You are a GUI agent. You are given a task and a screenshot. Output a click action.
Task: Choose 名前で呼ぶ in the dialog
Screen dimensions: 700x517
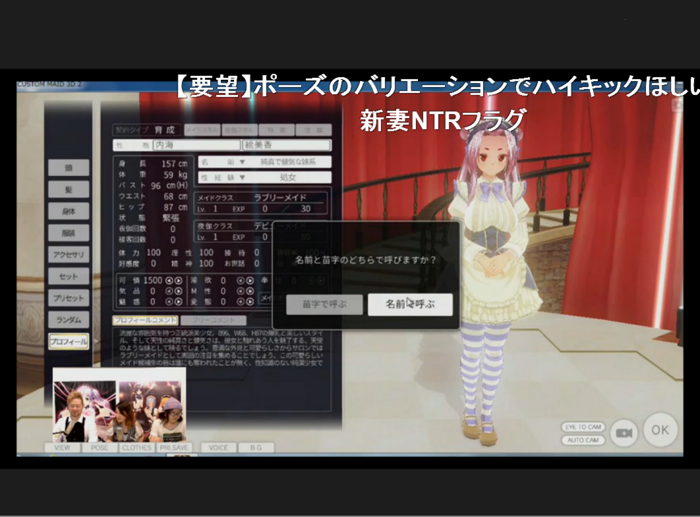pyautogui.click(x=410, y=304)
